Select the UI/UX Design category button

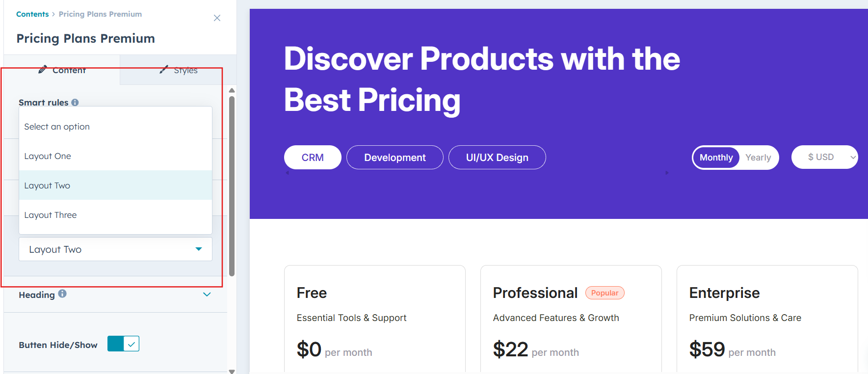[x=497, y=158]
